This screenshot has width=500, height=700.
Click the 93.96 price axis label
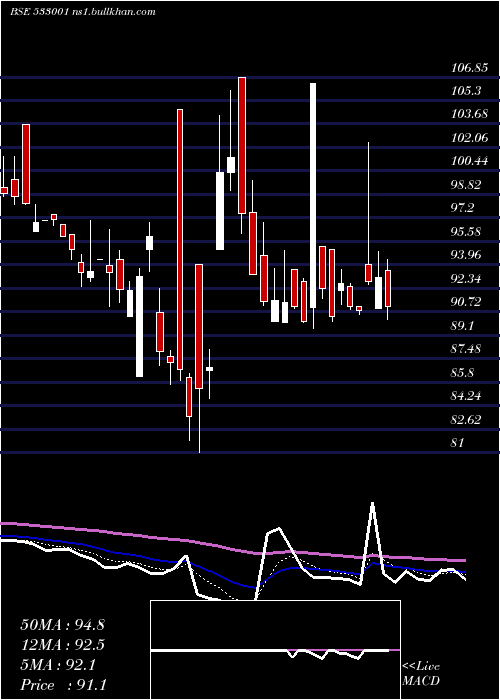click(x=467, y=255)
